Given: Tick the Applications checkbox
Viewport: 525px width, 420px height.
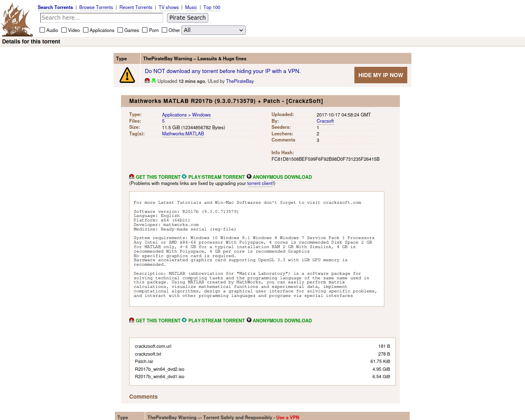Looking at the screenshot, I should click(86, 30).
